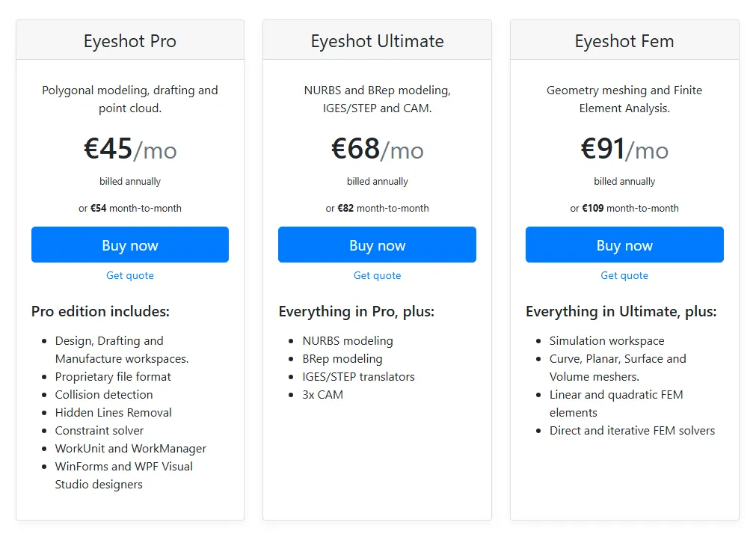Viewport: 756px width, 543px height.
Task: Click Buy now for Eyeshot Fem
Action: click(x=624, y=245)
